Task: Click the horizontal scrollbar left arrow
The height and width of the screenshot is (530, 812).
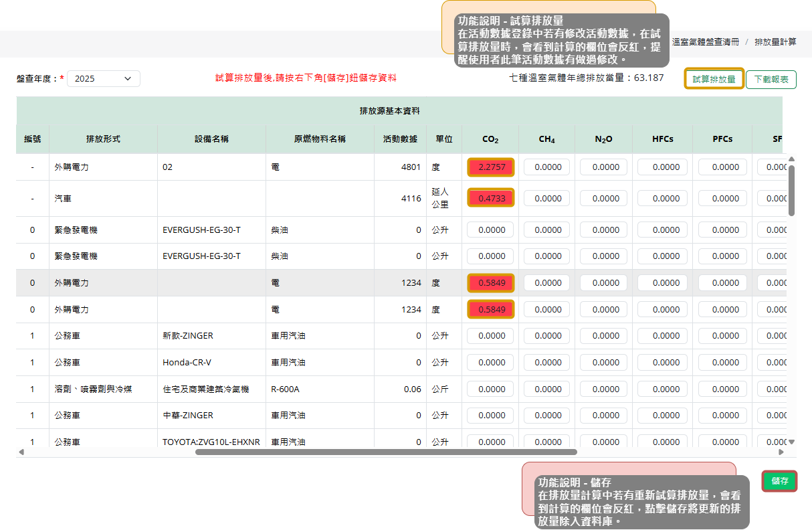Action: 21,452
